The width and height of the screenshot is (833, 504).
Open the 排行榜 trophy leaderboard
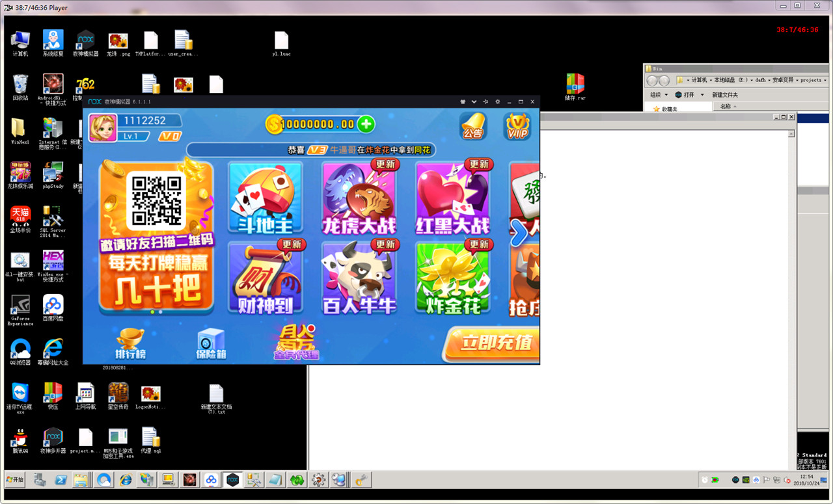point(130,343)
